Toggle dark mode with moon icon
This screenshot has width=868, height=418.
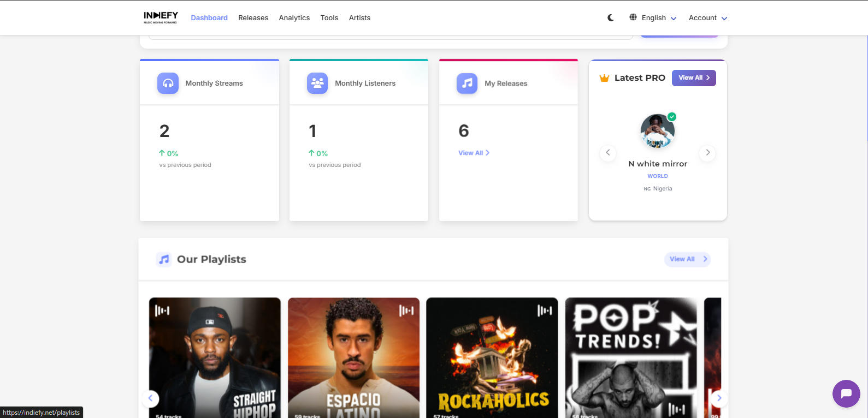click(611, 17)
